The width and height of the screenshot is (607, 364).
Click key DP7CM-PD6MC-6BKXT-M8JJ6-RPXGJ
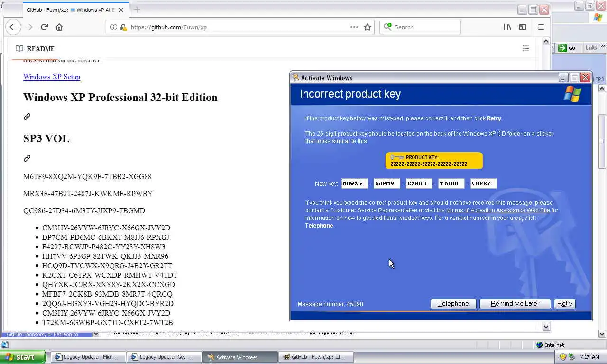click(106, 237)
